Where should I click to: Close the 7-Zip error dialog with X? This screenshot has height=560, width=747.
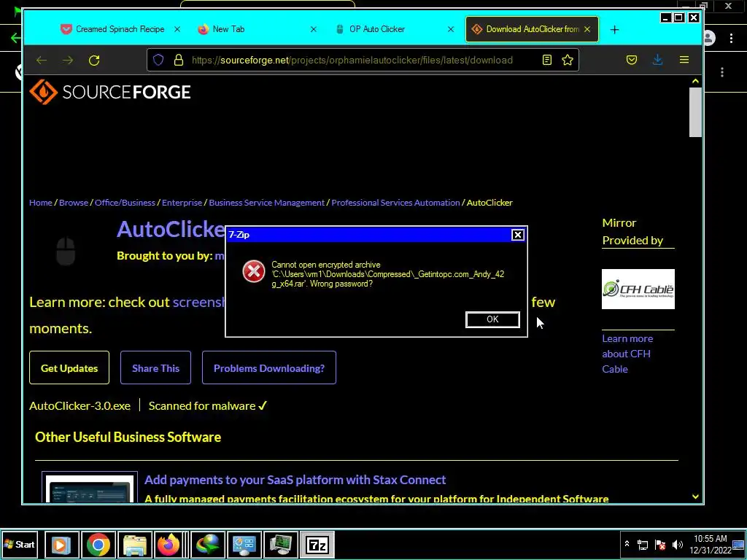(x=517, y=235)
